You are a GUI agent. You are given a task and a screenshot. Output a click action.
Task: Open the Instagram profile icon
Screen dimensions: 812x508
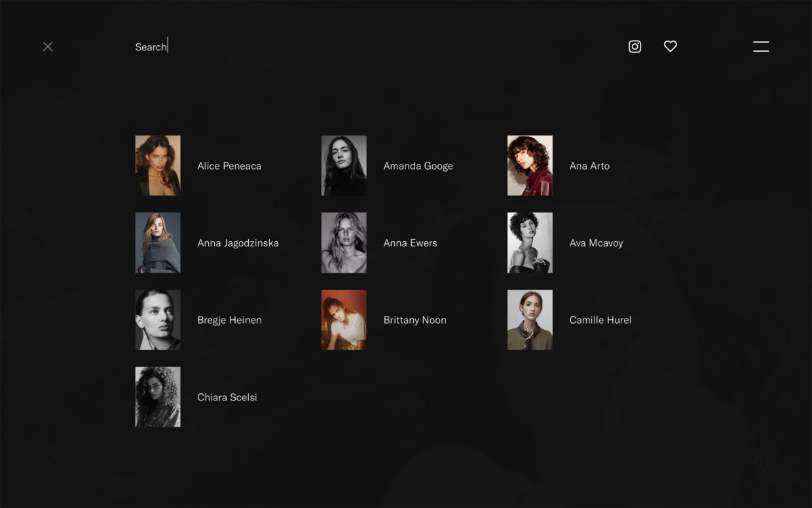(x=635, y=47)
